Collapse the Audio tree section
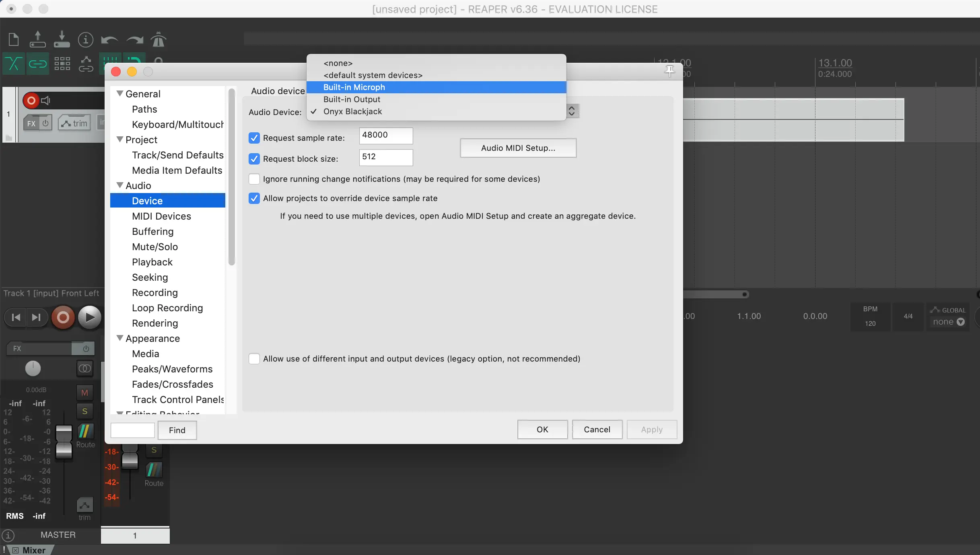The image size is (980, 555). click(x=120, y=185)
